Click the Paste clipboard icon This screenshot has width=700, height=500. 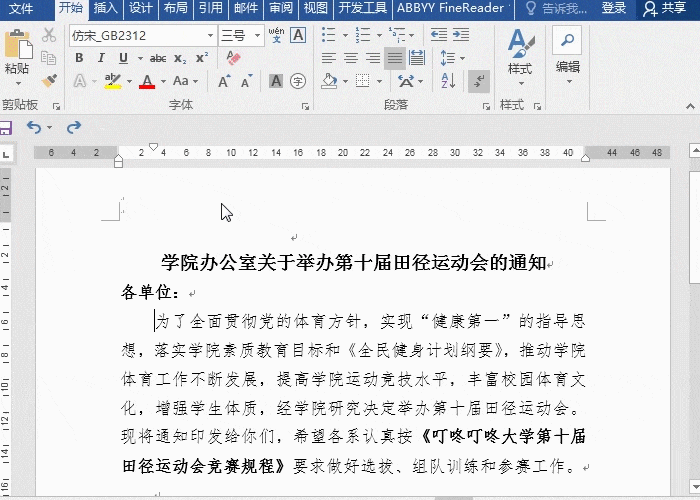pyautogui.click(x=18, y=45)
